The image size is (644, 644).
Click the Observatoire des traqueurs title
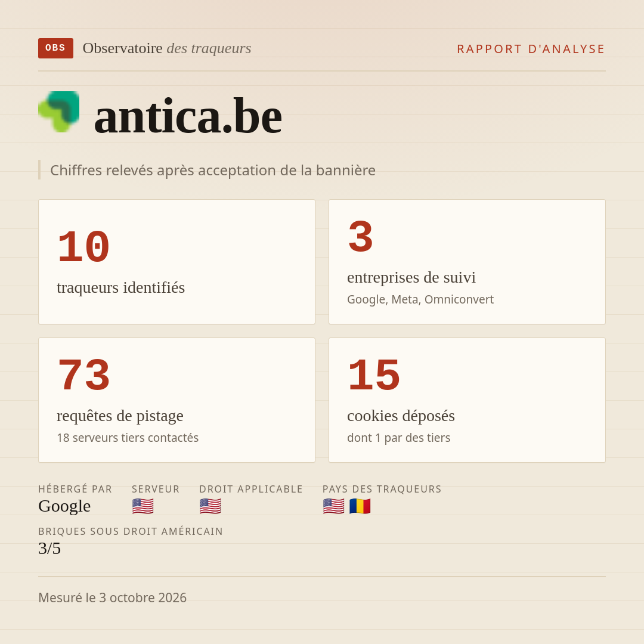point(167,48)
